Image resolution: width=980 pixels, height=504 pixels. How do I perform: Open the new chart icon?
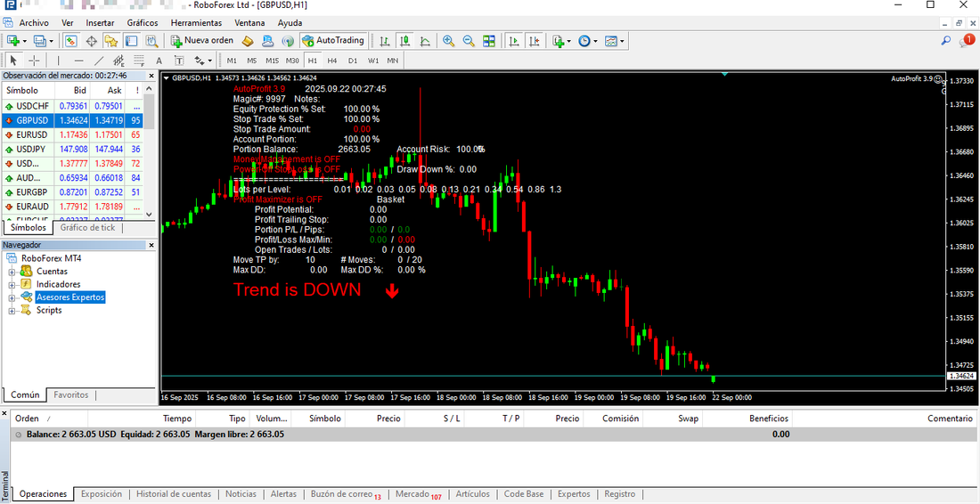point(12,41)
